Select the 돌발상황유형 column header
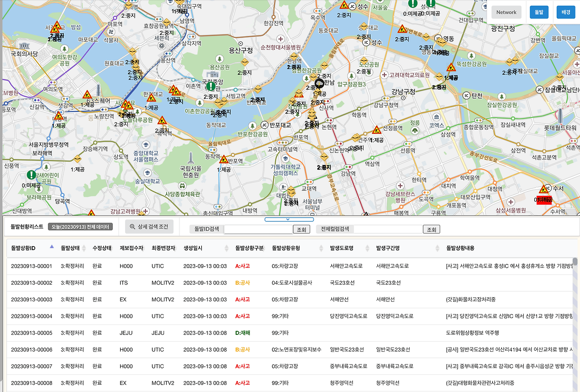 pos(286,248)
